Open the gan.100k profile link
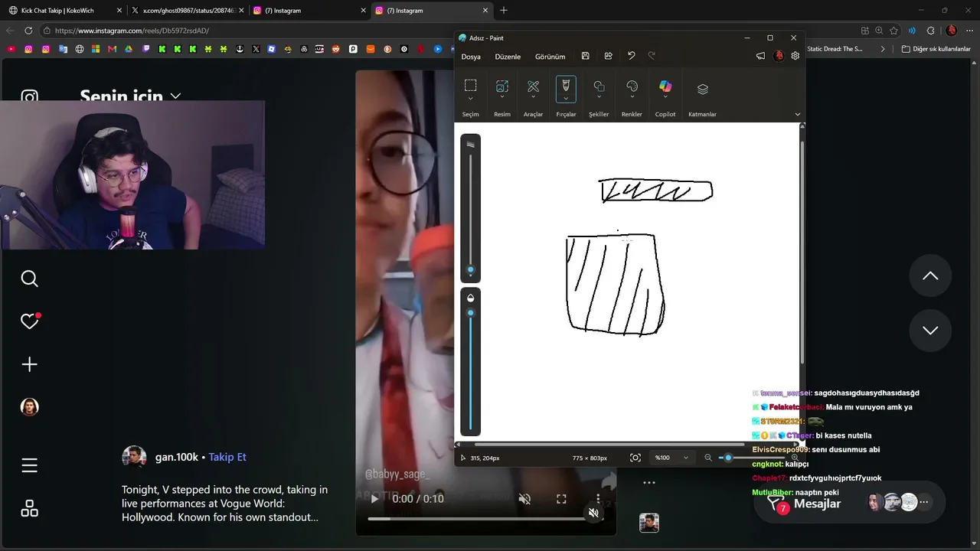The image size is (980, 551). point(177,457)
